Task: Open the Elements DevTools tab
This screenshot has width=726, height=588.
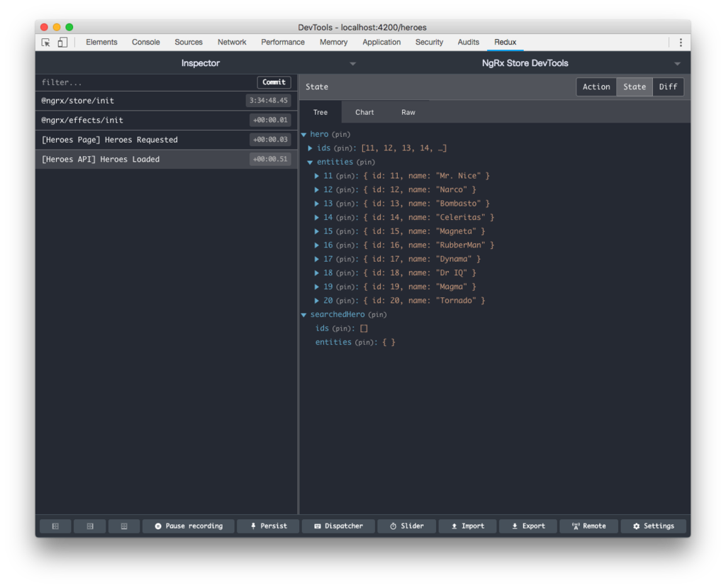Action: pyautogui.click(x=101, y=42)
